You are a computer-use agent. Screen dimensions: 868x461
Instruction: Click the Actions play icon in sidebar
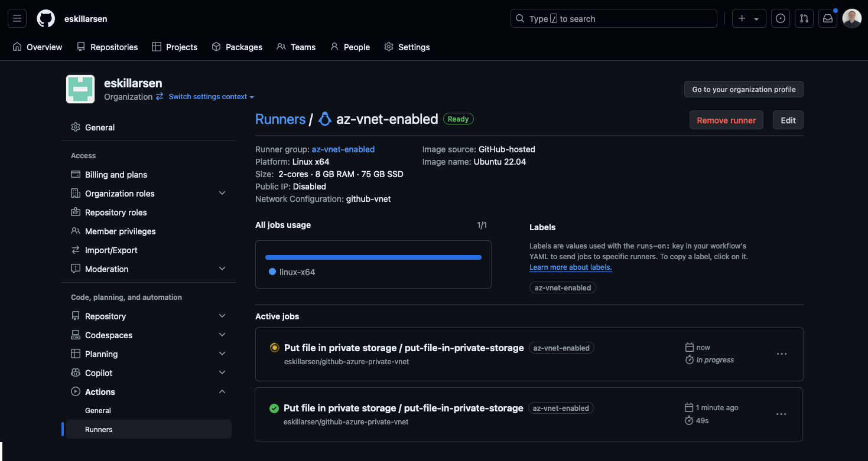click(76, 392)
